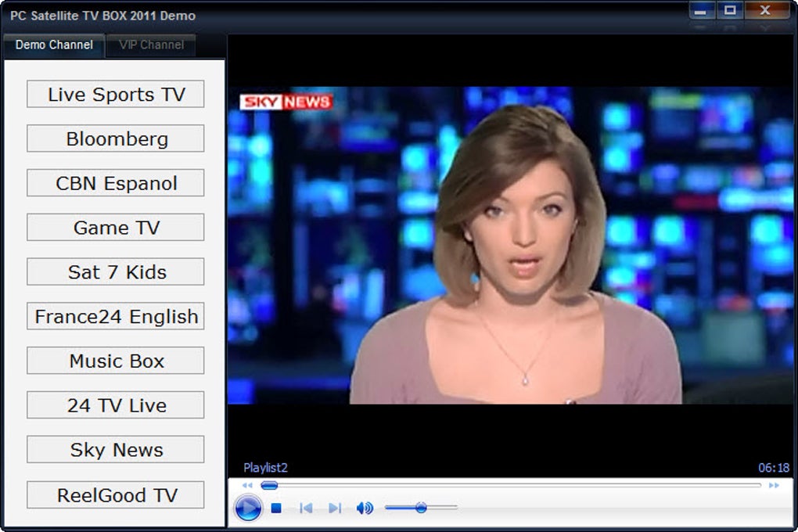This screenshot has width=798, height=532.
Task: Tune to Live Sports TV
Action: click(116, 94)
